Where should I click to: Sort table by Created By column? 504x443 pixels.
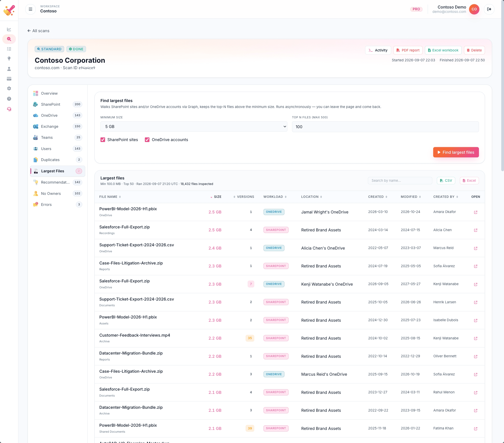pyautogui.click(x=446, y=197)
